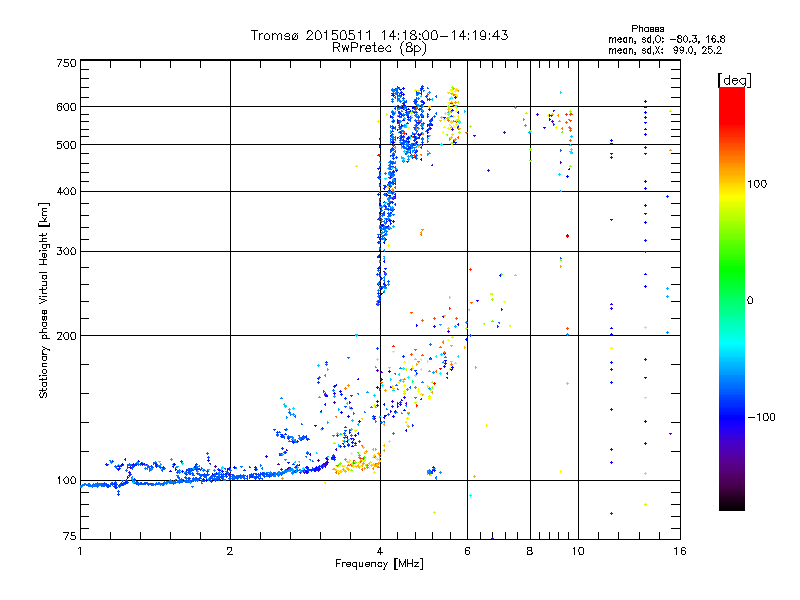Click the colorbar's -100 tick label
This screenshot has width=800, height=600.
pyautogui.click(x=765, y=416)
